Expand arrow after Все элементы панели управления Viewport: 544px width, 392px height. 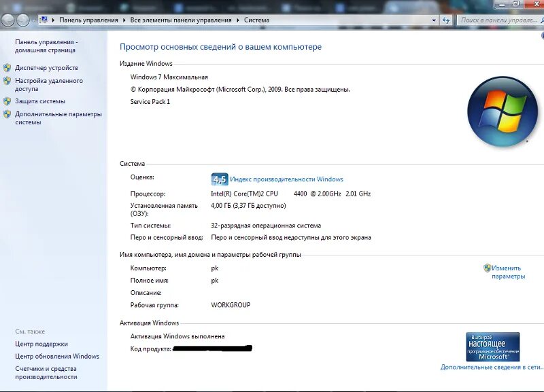237,20
